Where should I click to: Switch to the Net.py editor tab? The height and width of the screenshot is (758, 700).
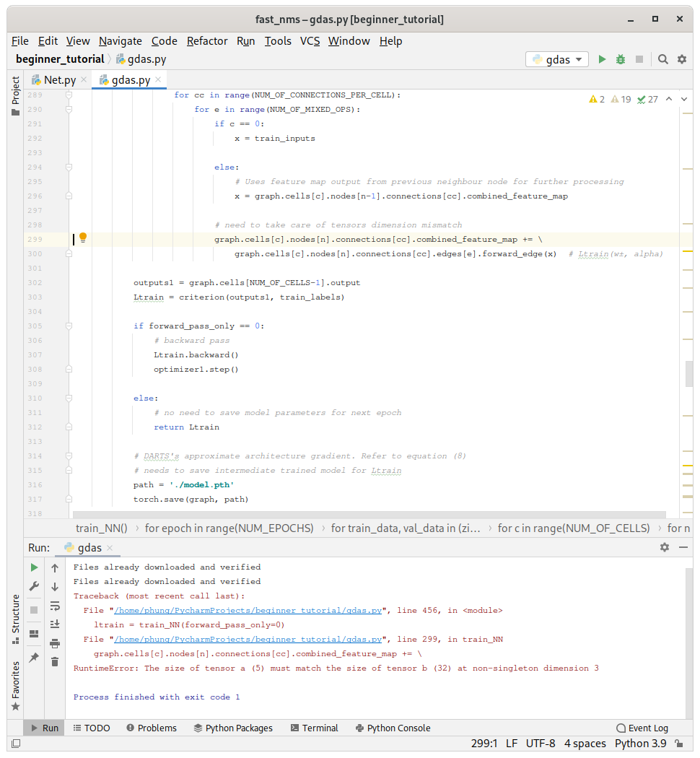pos(59,80)
